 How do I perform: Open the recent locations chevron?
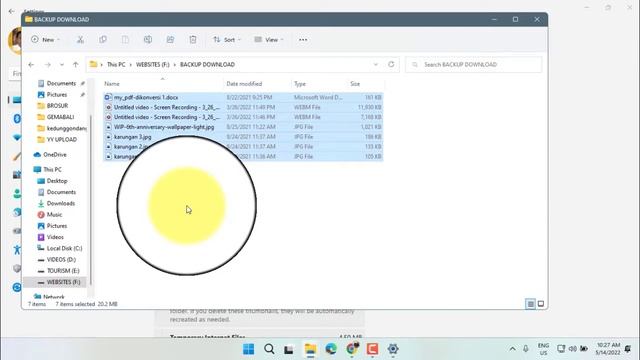62,64
